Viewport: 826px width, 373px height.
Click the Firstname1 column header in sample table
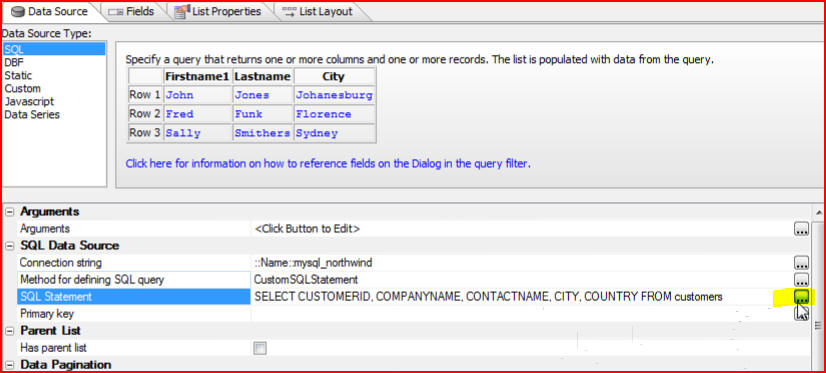click(x=198, y=76)
